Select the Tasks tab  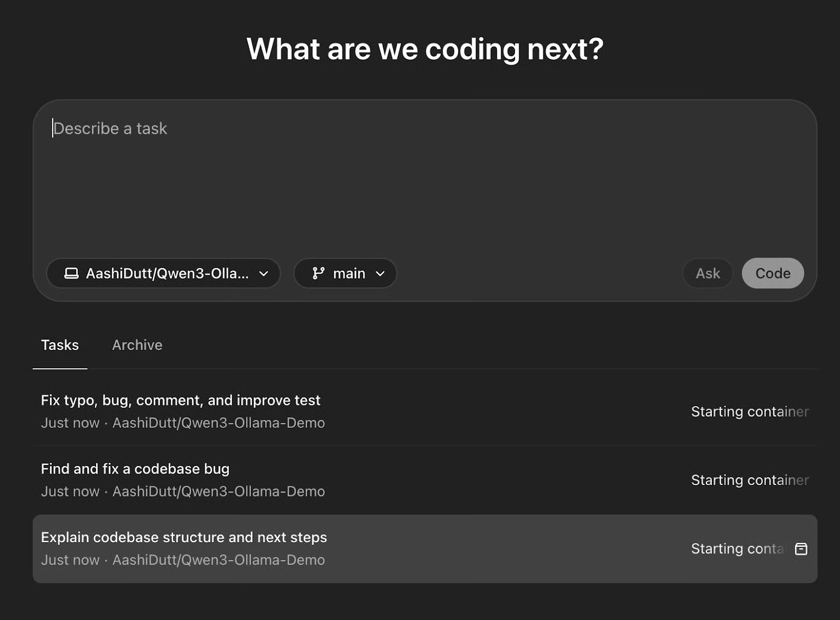pyautogui.click(x=60, y=345)
